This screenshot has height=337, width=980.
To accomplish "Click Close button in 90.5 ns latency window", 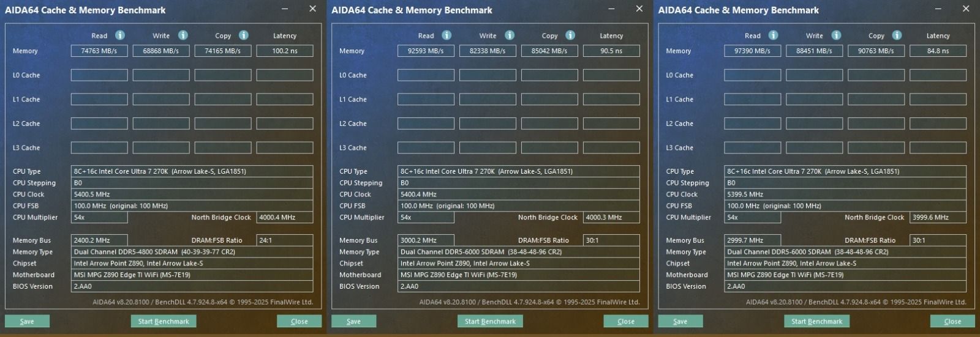I will (x=625, y=321).
